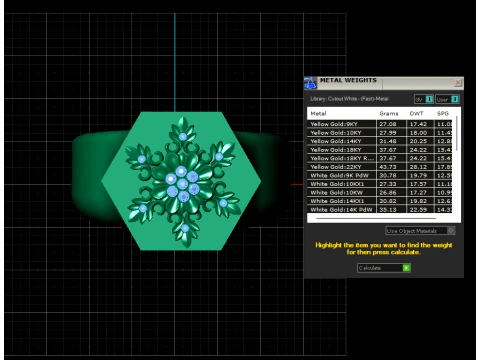Click the 35.13 grams cell
This screenshot has width=480, height=360.
click(388, 210)
